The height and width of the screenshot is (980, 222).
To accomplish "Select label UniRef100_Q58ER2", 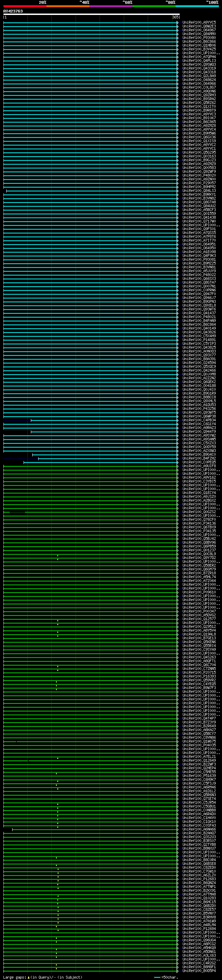I will click(199, 565).
